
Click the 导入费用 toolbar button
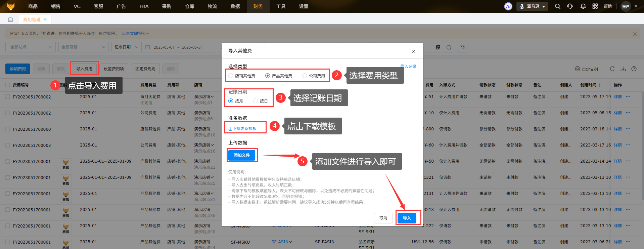(x=84, y=69)
